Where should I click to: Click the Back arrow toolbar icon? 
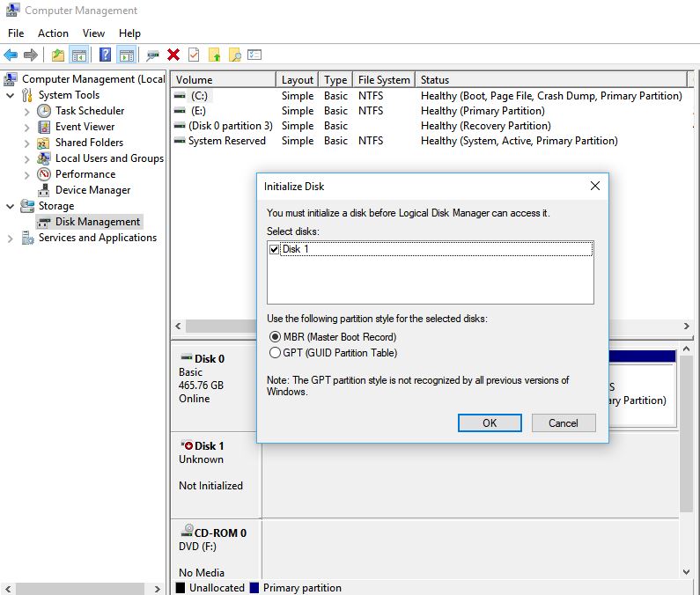tap(11, 55)
